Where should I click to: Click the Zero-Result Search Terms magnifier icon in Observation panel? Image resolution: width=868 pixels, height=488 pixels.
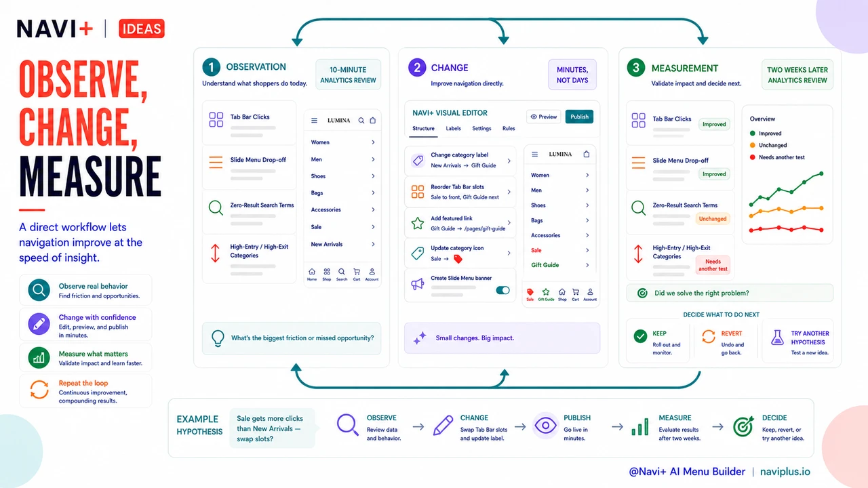coord(216,207)
